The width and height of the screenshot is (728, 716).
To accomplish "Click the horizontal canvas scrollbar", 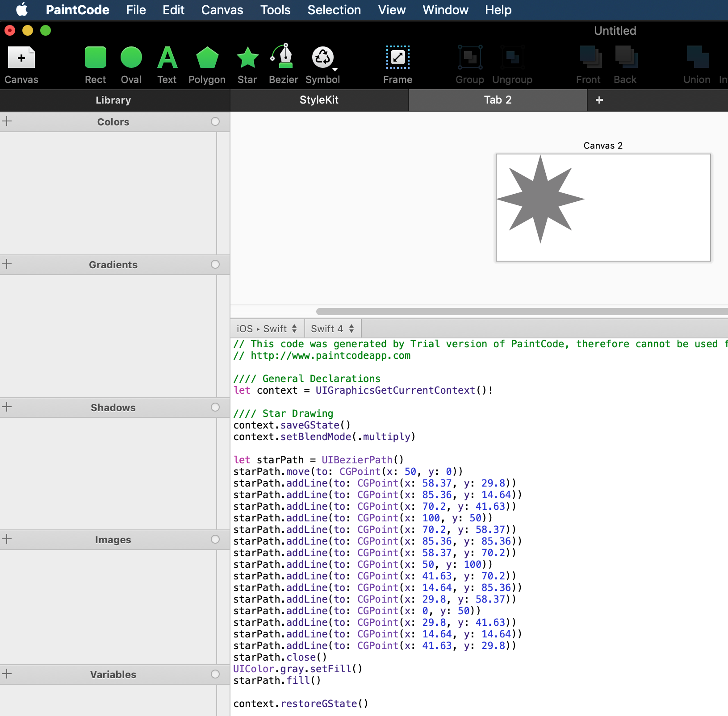I will (x=522, y=311).
